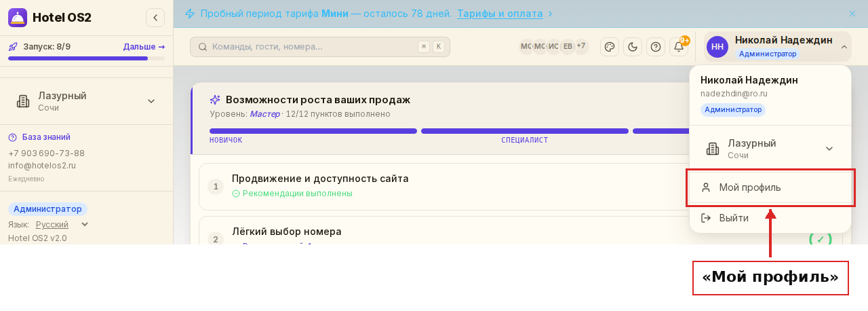Image resolution: width=868 pixels, height=311 pixels.
Task: Select the Выйти menu item
Action: click(x=770, y=218)
